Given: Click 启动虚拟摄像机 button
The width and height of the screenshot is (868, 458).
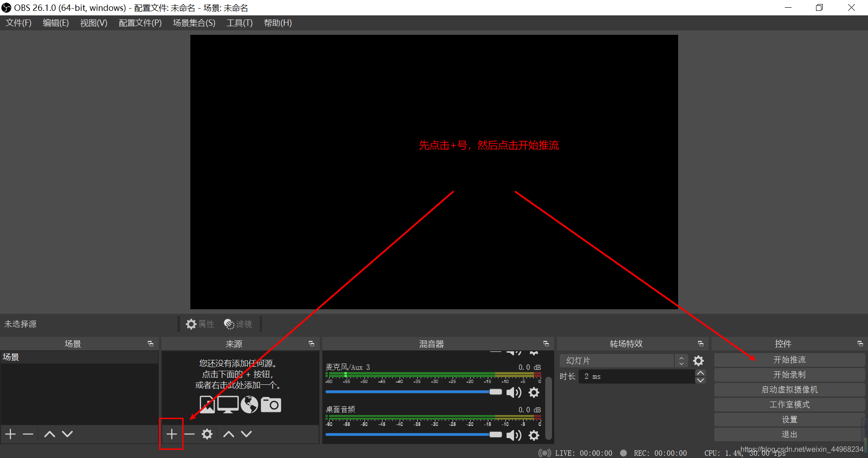Looking at the screenshot, I should 789,390.
